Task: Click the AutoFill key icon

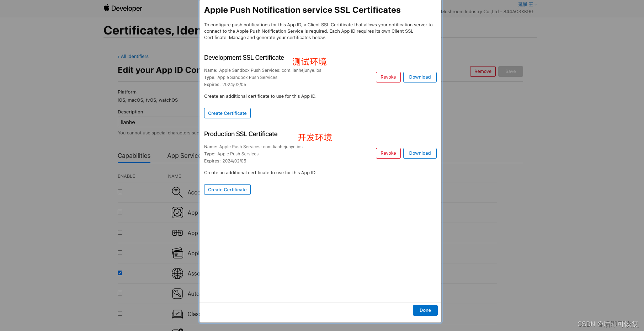Action: (177, 294)
